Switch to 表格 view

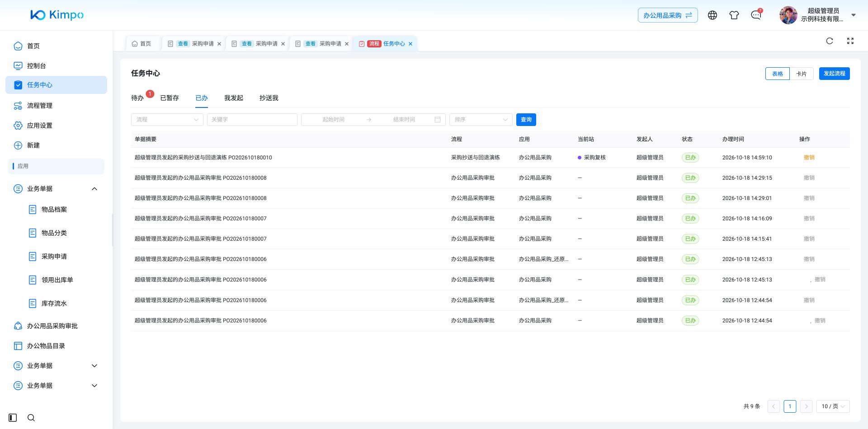point(778,74)
